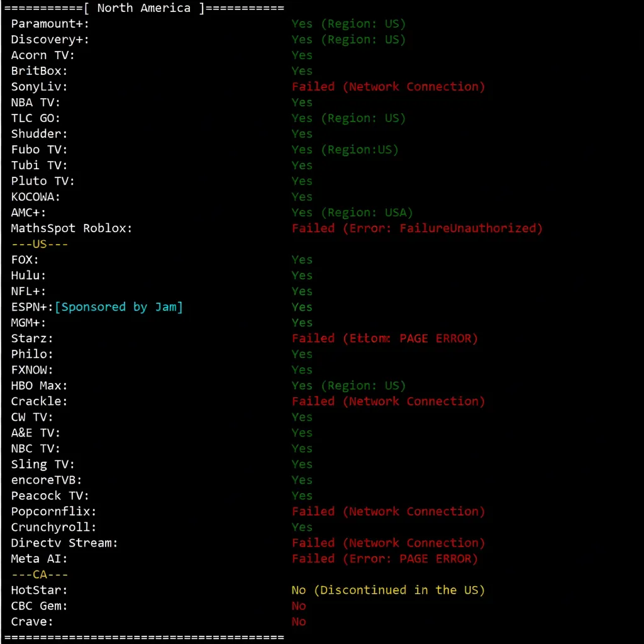Select the Starz failed error message
Image resolution: width=644 pixels, height=644 pixels.
pyautogui.click(x=384, y=338)
